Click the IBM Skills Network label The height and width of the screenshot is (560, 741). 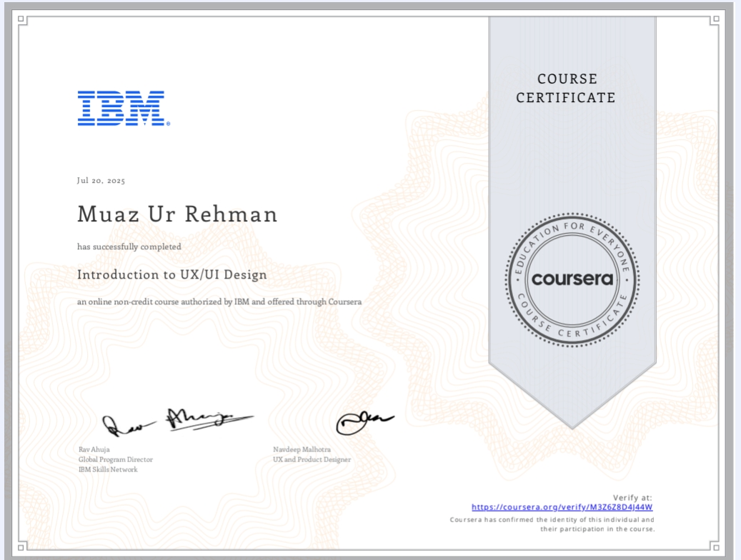(x=109, y=469)
